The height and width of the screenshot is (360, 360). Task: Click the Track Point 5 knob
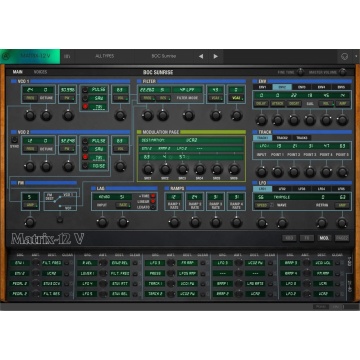(342, 172)
